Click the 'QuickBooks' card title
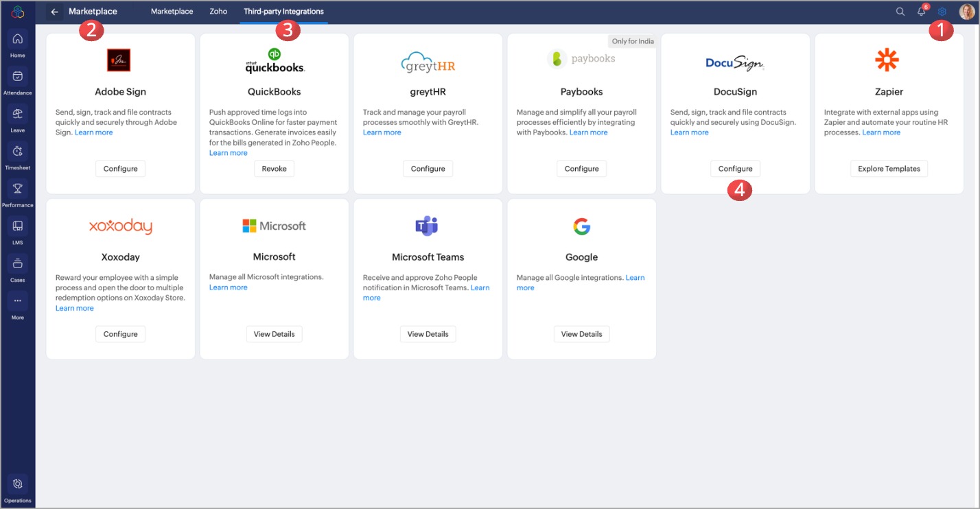 [x=275, y=91]
